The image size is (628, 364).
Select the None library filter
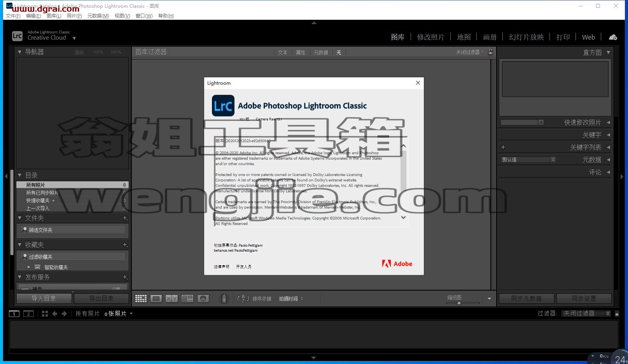(x=339, y=52)
